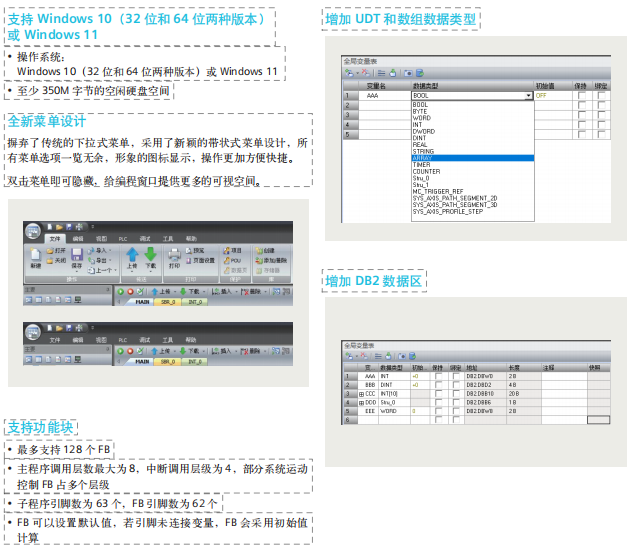This screenshot has width=640, height=552.
Task: Expand the DDD structure variable row
Action: click(x=362, y=402)
